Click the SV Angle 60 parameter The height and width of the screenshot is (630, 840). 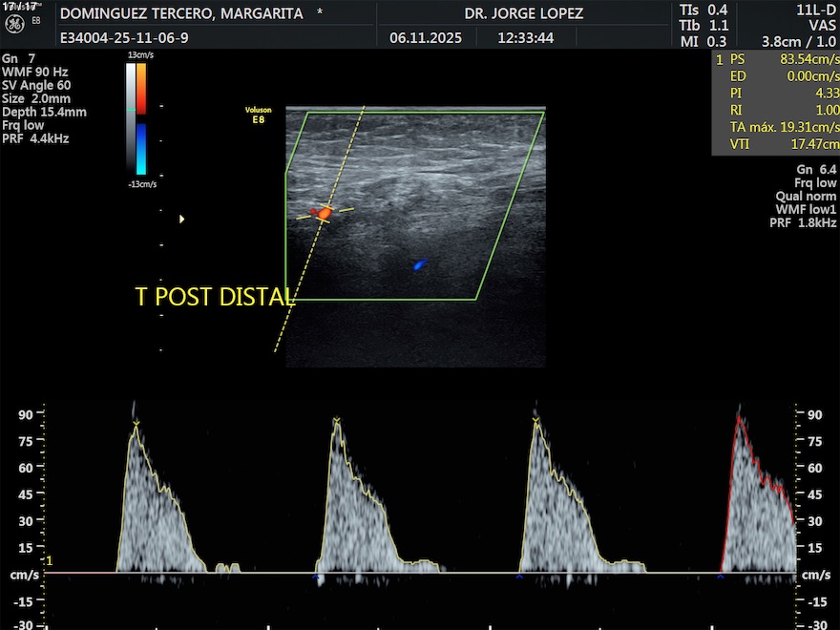point(36,85)
